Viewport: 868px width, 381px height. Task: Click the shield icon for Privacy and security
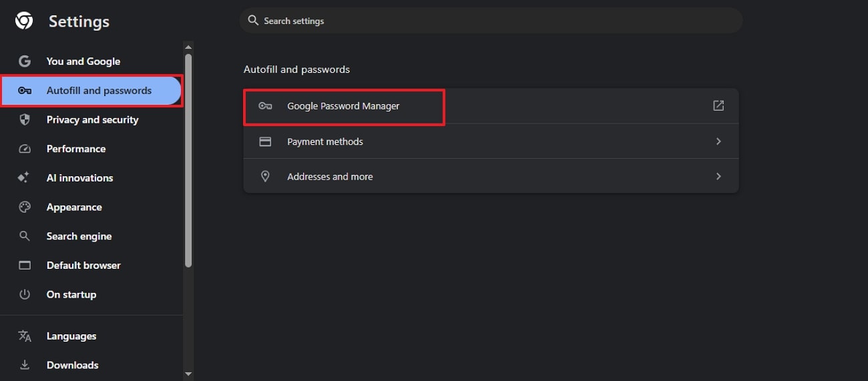[25, 119]
